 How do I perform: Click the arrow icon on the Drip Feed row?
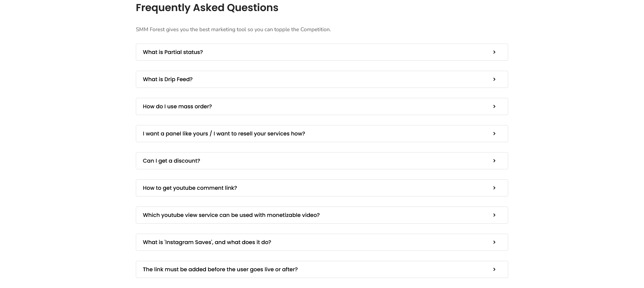[494, 79]
